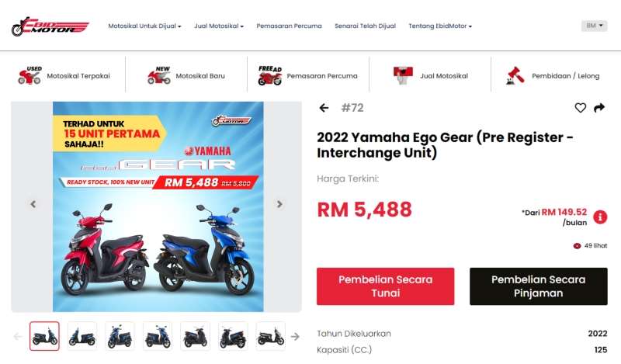The height and width of the screenshot is (364, 621).
Task: Advance thumbnail strip with right arrow
Action: coord(295,337)
